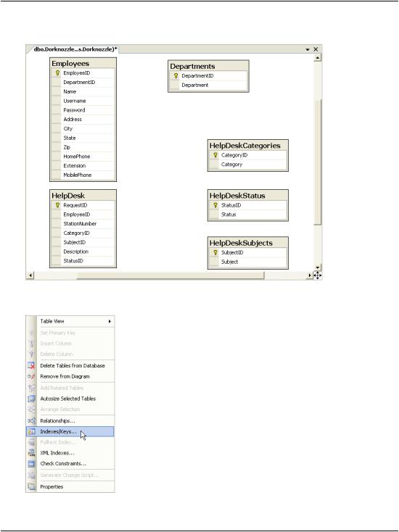Click the key icon next to SubjectID
This screenshot has height=532, width=399.
point(215,252)
